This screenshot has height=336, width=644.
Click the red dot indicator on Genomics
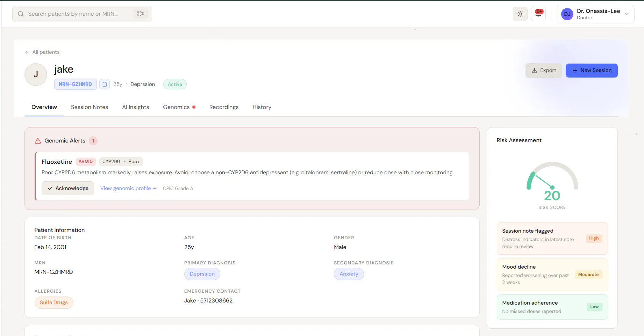194,107
